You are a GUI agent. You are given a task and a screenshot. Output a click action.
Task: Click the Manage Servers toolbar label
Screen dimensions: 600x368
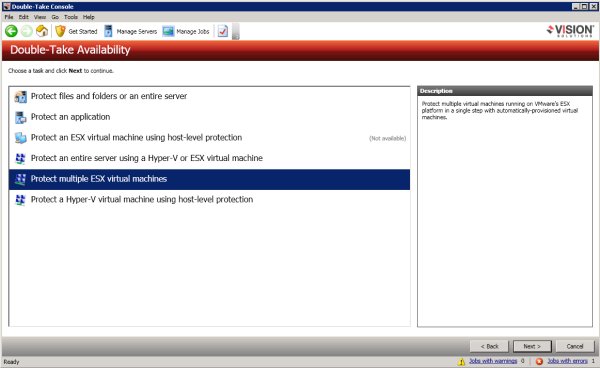coord(137,31)
